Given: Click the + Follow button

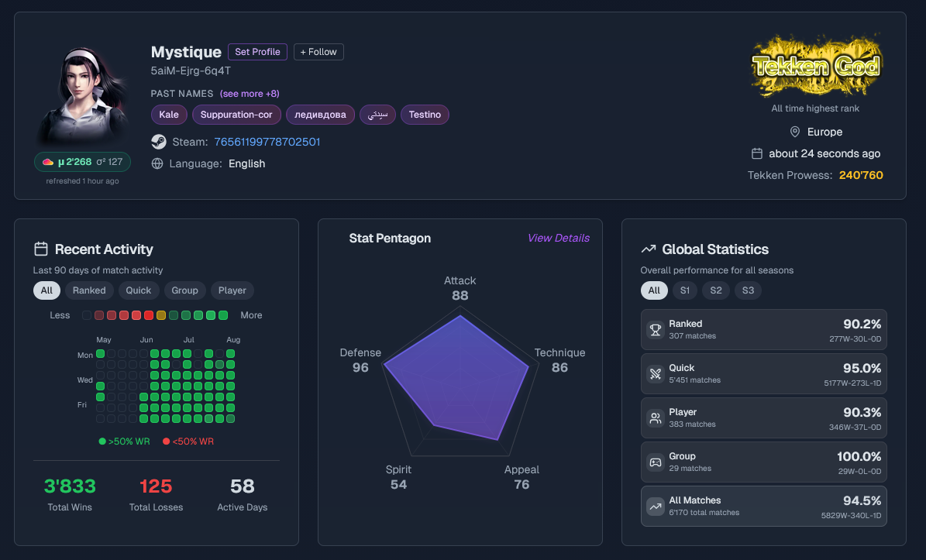Looking at the screenshot, I should tap(318, 52).
